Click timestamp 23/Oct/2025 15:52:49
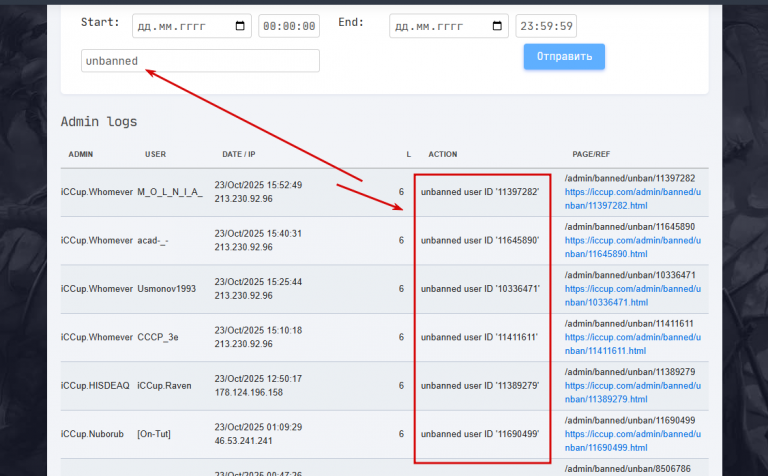The image size is (768, 476). point(258,185)
